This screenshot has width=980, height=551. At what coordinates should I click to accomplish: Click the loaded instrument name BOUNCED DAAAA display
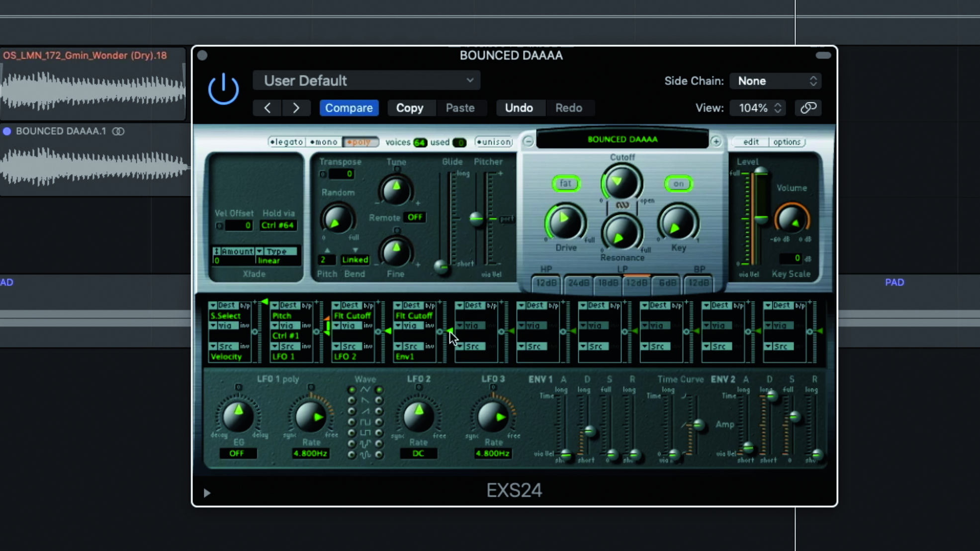(623, 139)
